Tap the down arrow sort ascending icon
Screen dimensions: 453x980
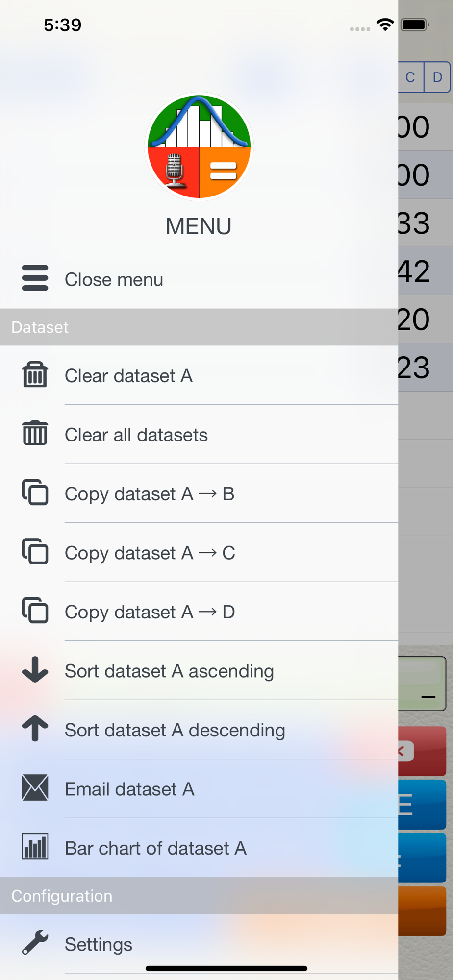(x=35, y=670)
